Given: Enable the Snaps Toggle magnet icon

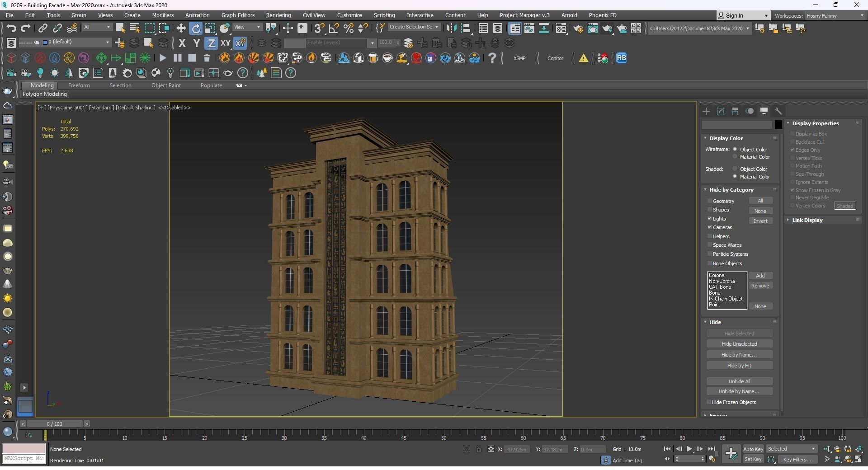Looking at the screenshot, I should [x=319, y=28].
